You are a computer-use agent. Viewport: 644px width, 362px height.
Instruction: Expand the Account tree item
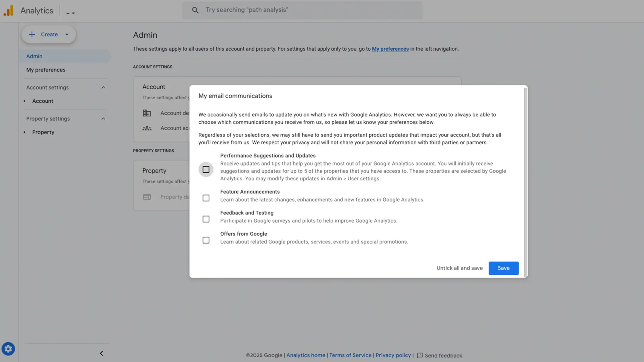point(24,101)
